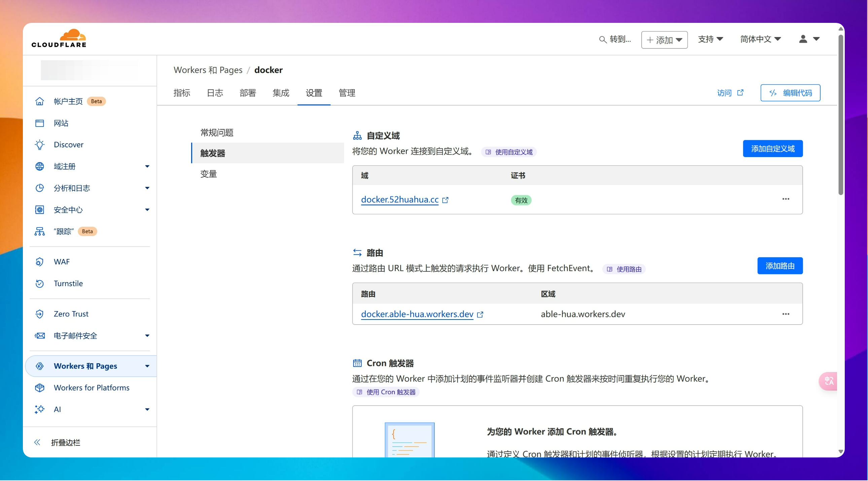
Task: Open the docker.able-hua.workers.dev link
Action: coord(417,314)
